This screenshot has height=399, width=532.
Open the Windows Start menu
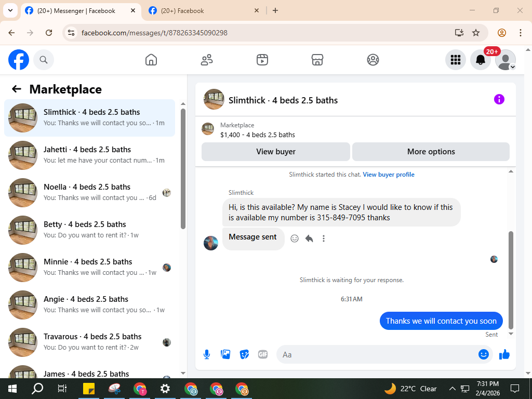point(12,389)
